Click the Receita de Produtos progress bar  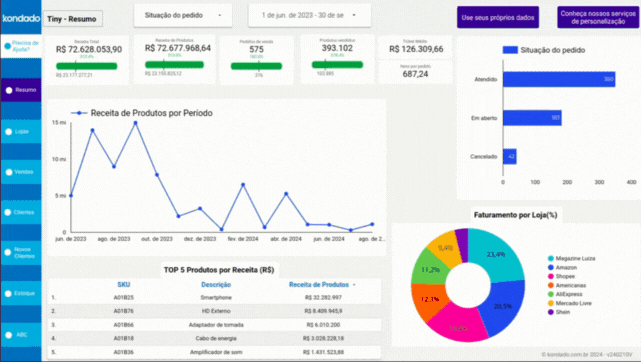[174, 65]
